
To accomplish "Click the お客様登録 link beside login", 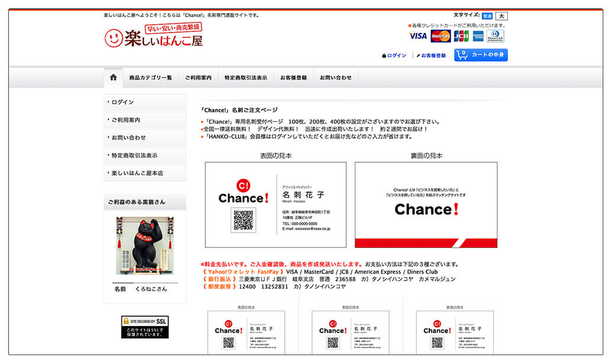I will pyautogui.click(x=433, y=56).
